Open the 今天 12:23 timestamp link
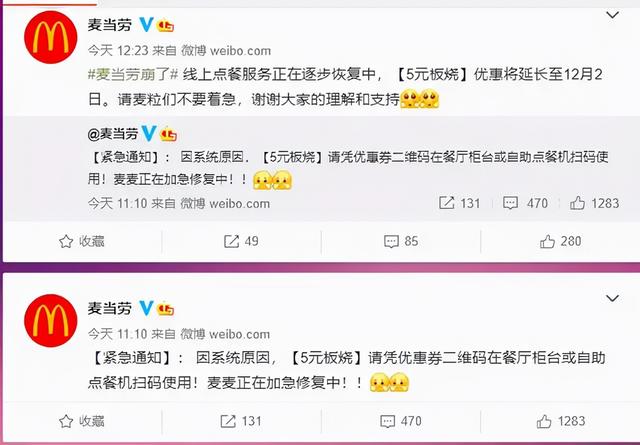The height and width of the screenshot is (445, 640). pyautogui.click(x=118, y=51)
